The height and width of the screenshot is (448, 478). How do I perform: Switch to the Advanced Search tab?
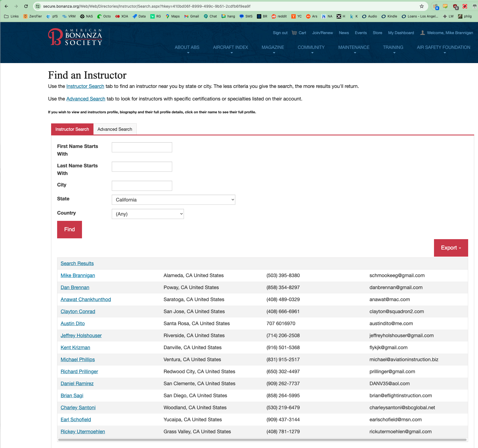115,129
